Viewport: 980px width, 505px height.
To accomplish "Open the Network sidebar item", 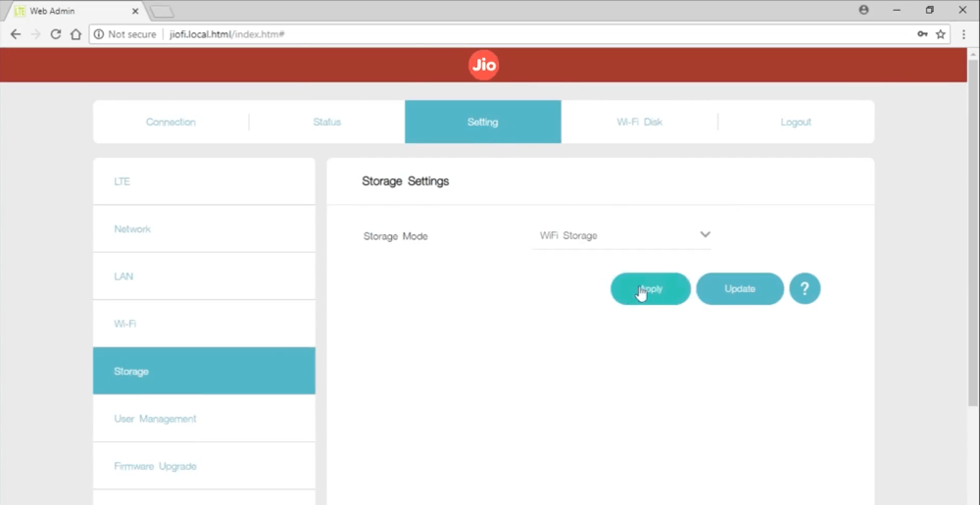I will [x=204, y=228].
